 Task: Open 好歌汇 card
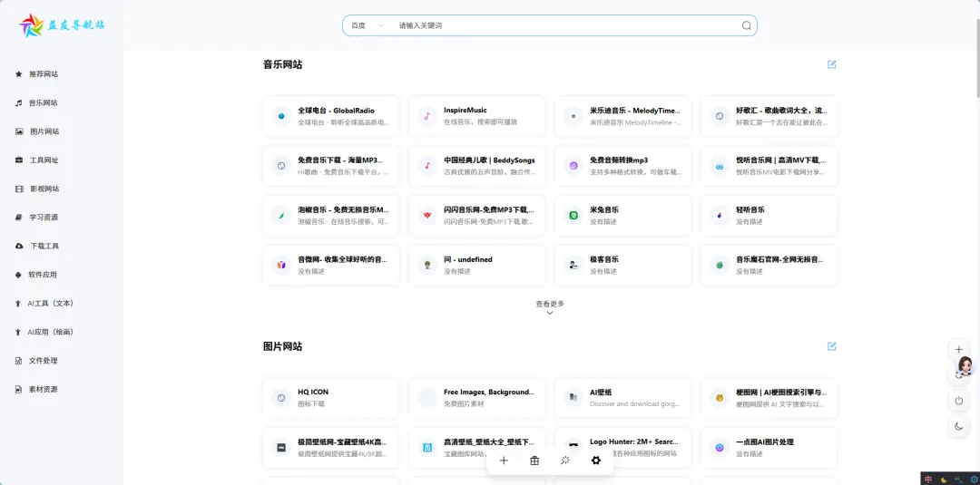[769, 116]
